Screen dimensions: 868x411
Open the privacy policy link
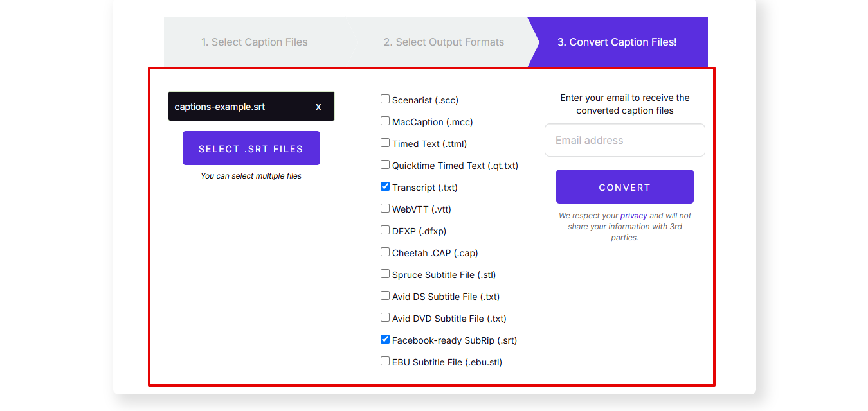click(633, 215)
